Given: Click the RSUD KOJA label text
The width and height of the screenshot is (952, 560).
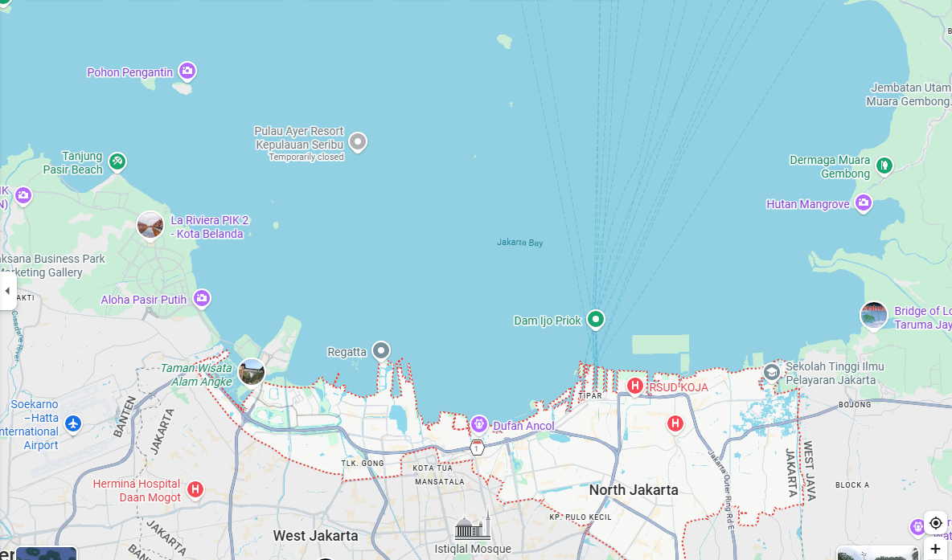Looking at the screenshot, I should (678, 388).
